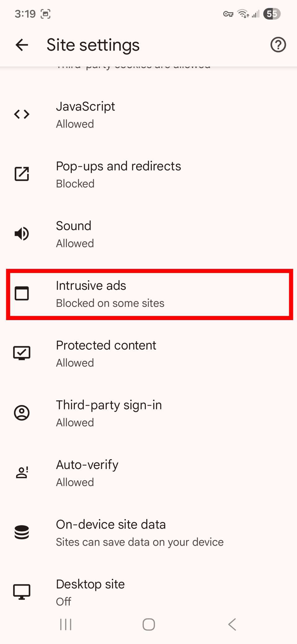297x644 pixels.
Task: Open Desktop site setting
Action: coord(148,592)
